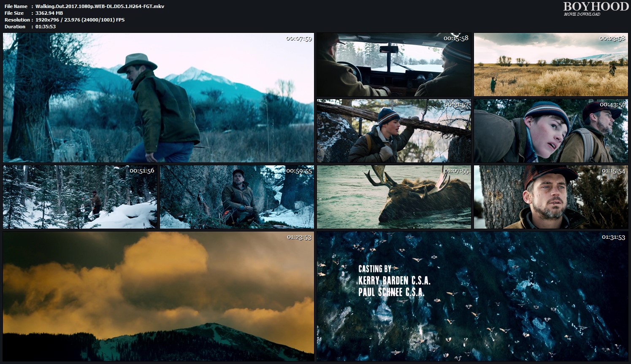
Task: Select the orange clouds over mountain thumbnail
Action: (158, 296)
